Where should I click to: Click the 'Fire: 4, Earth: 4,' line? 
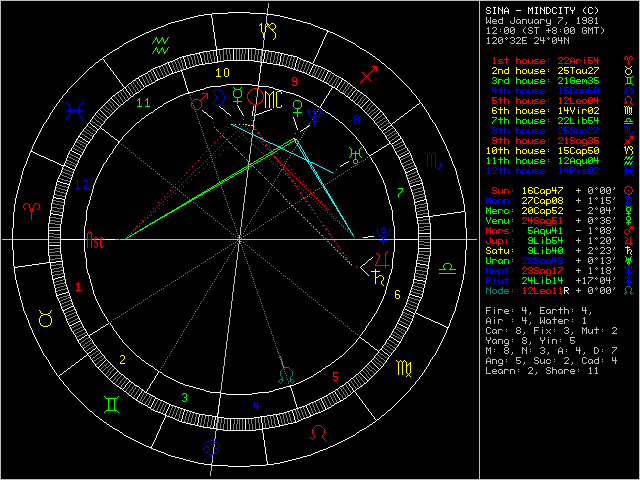point(539,311)
